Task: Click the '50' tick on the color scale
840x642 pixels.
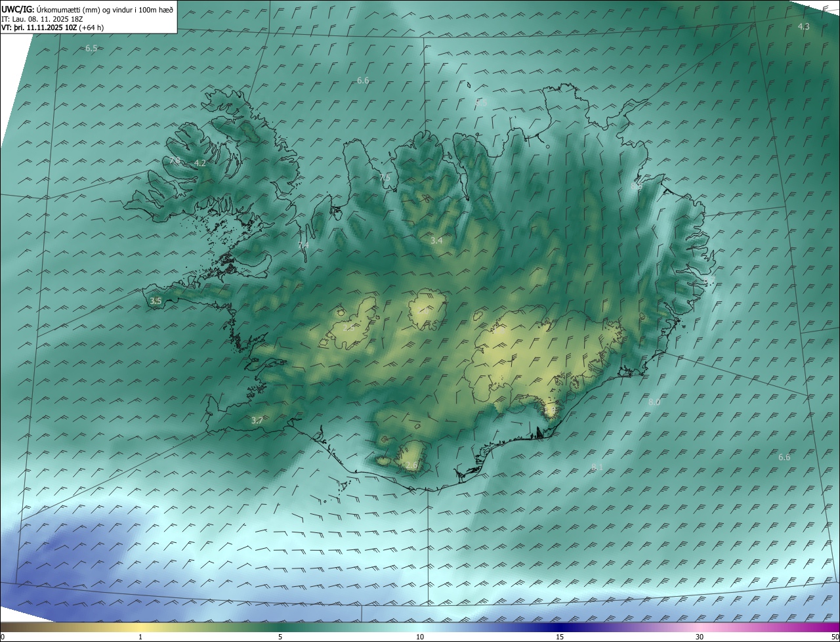Action: 835,637
